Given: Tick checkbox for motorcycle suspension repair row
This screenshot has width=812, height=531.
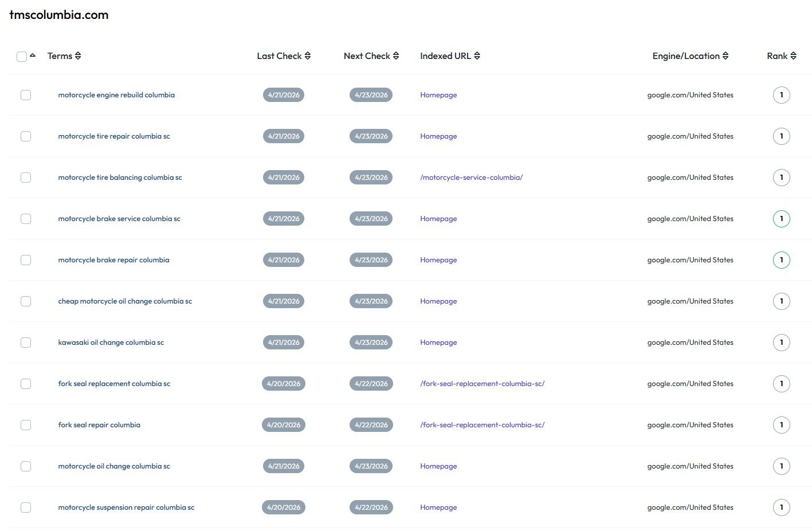Looking at the screenshot, I should [26, 508].
